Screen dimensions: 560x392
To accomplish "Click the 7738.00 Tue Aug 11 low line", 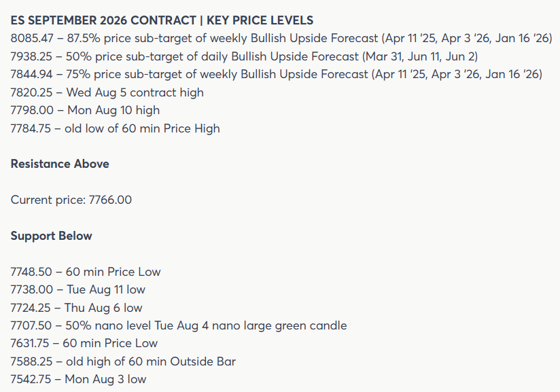I will 78,289.
